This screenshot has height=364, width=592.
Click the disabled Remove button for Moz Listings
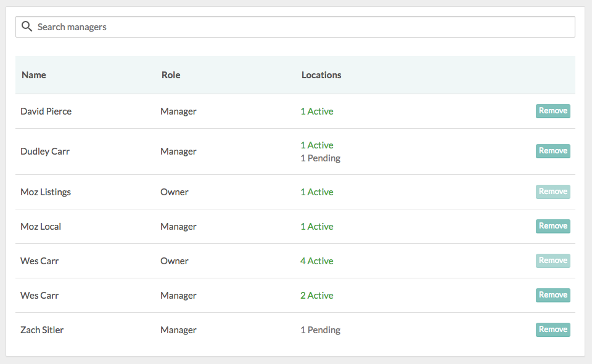[x=553, y=192]
